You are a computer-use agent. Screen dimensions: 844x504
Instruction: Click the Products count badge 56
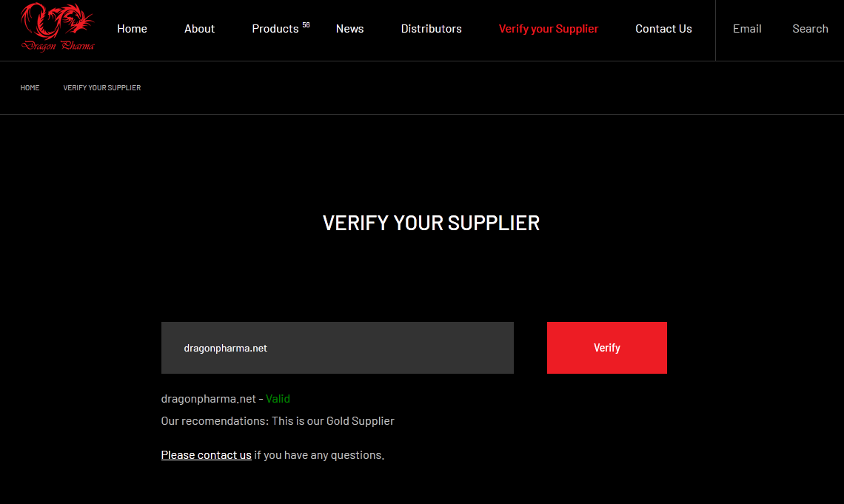[x=306, y=24]
